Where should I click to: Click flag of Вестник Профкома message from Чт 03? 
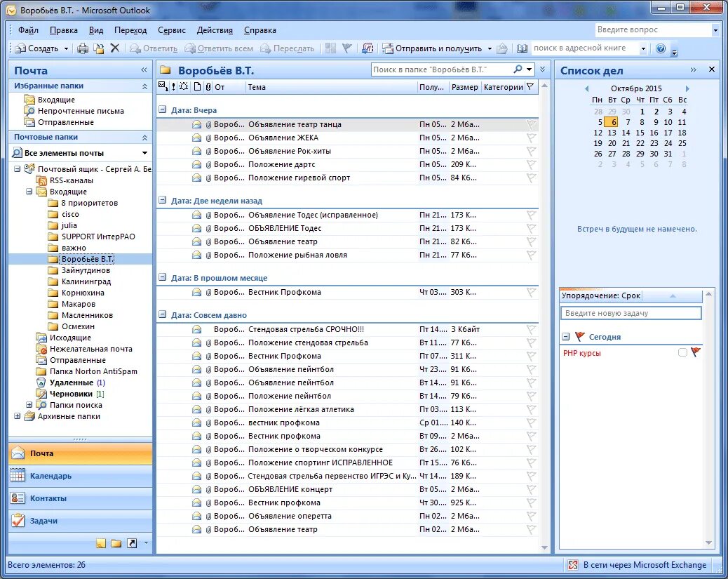click(531, 292)
